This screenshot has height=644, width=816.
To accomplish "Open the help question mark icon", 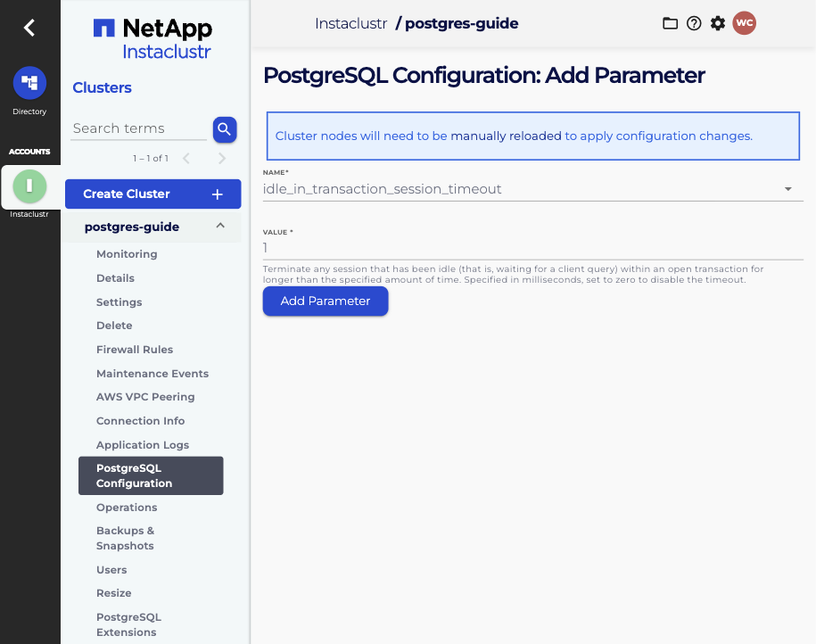I will (x=694, y=24).
